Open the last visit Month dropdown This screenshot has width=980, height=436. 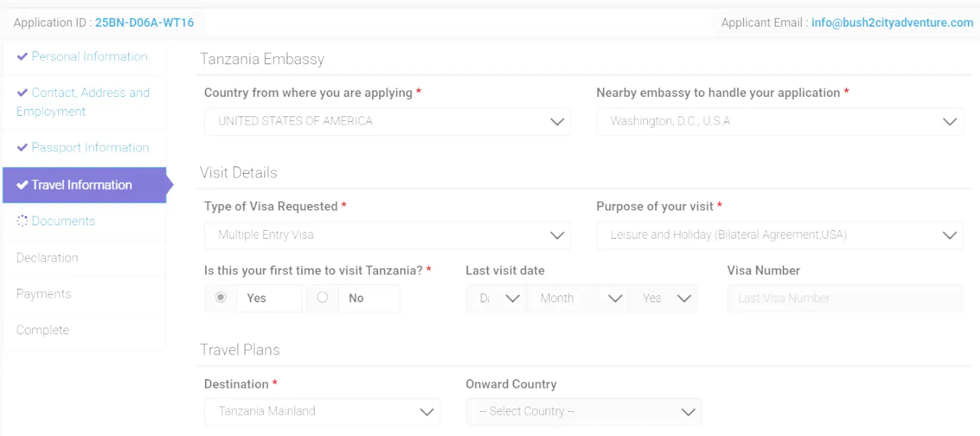pos(579,298)
